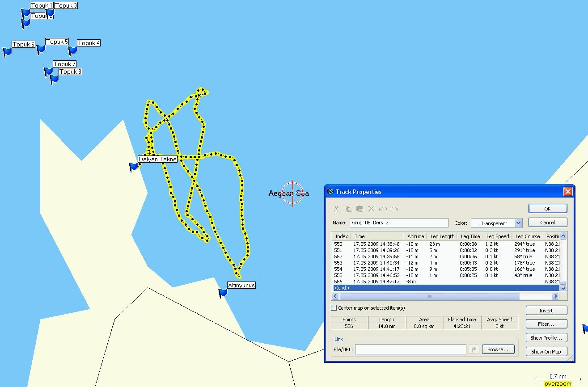
Task: Sort by the Time column header
Action: [376, 236]
